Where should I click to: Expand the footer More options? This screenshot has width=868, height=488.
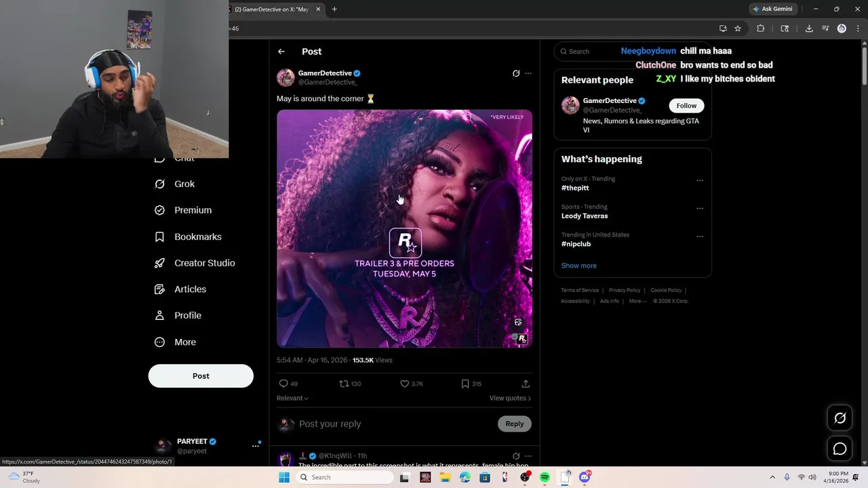(637, 301)
